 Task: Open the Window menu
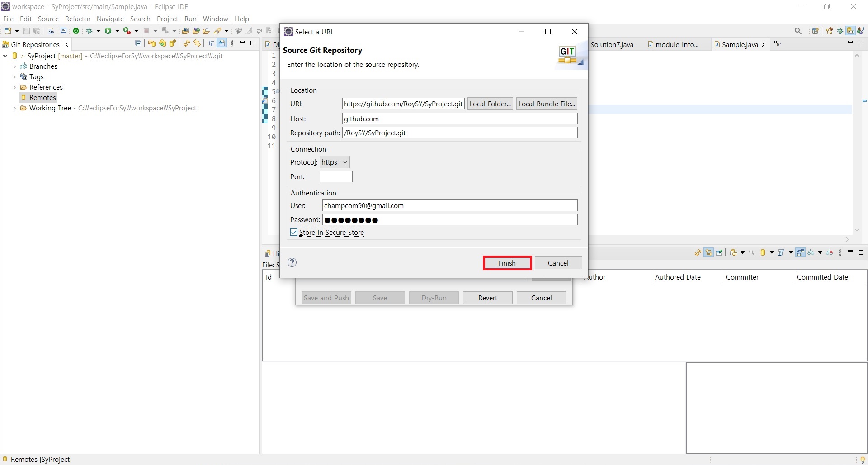tap(215, 19)
